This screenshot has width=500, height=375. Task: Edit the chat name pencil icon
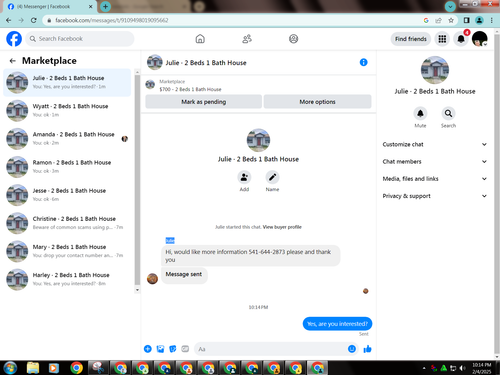coord(272,177)
